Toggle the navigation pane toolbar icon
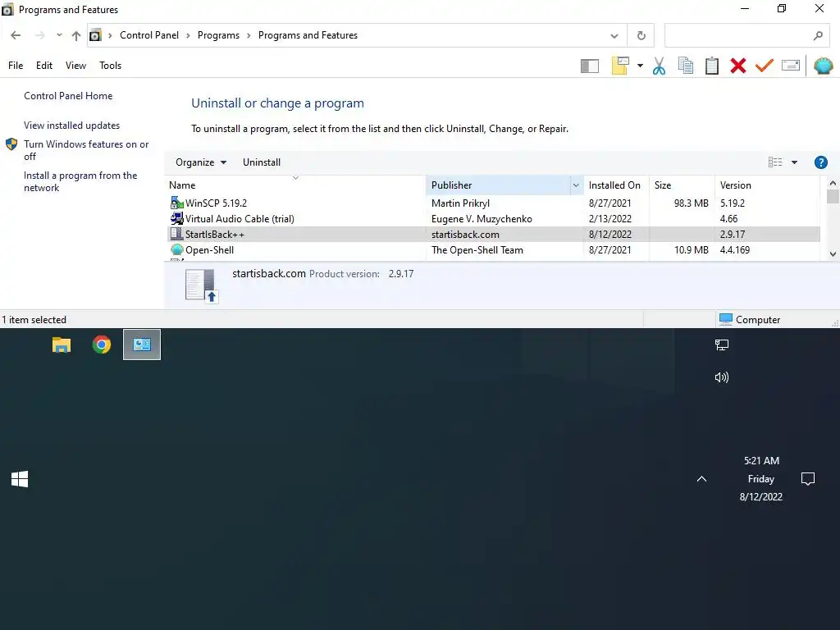The width and height of the screenshot is (840, 630). point(589,66)
